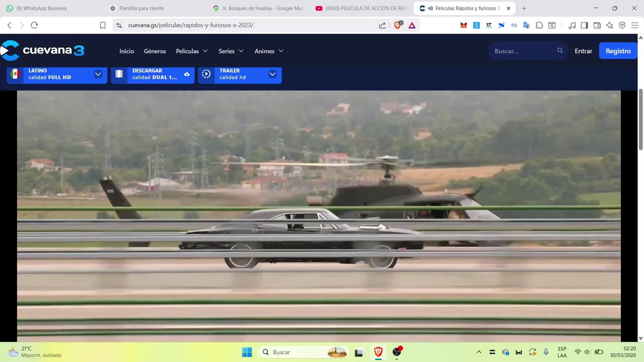Bookmark this page
This screenshot has height=362, width=644.
(x=103, y=25)
